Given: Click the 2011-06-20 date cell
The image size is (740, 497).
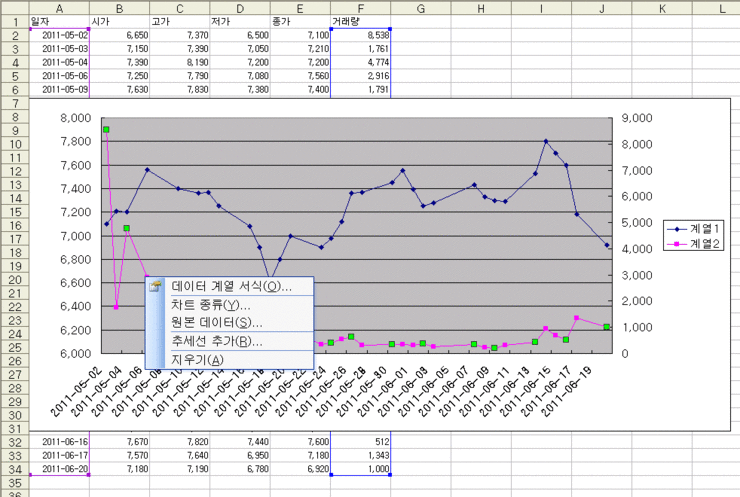Looking at the screenshot, I should [x=60, y=468].
